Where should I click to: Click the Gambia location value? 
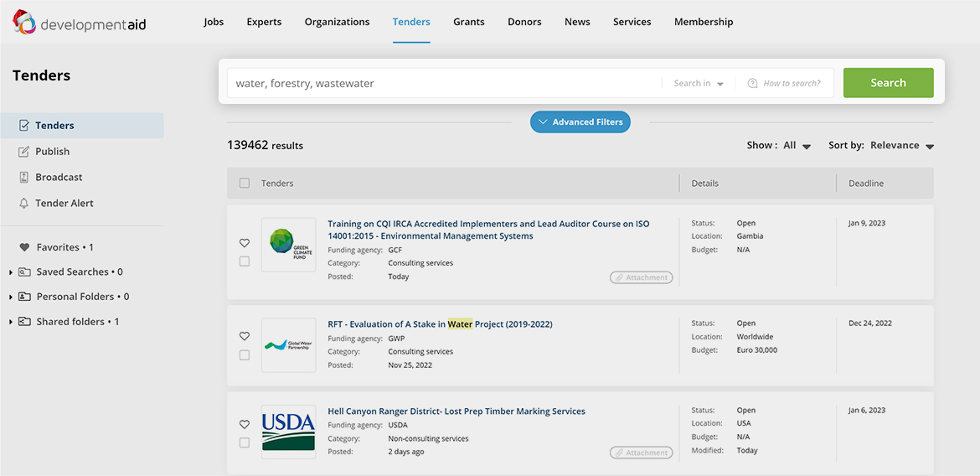(x=750, y=236)
